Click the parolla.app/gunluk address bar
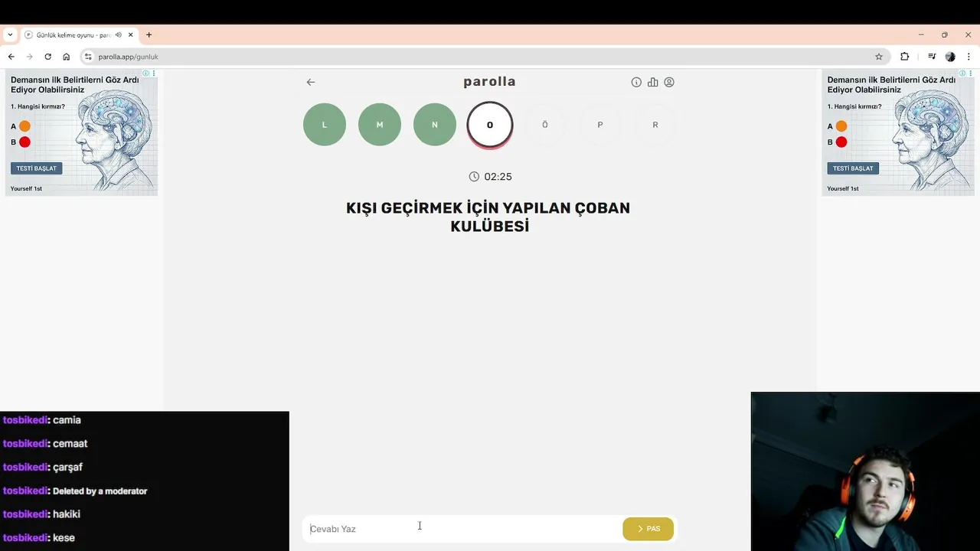 [x=128, y=57]
